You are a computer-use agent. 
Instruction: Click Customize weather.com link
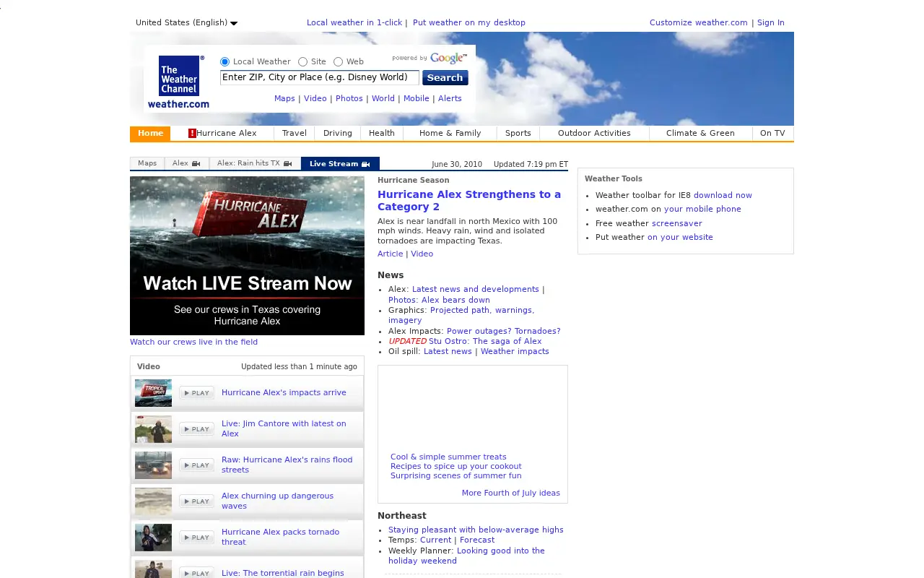699,22
